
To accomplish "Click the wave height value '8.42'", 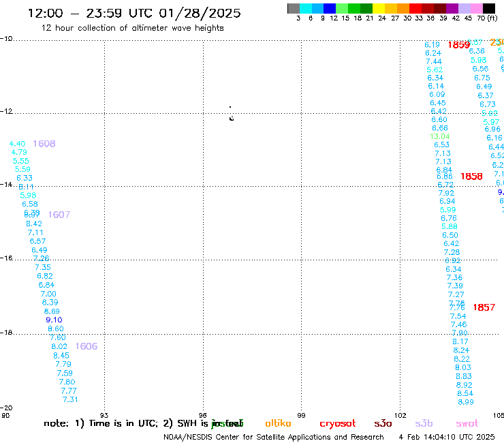I will pyautogui.click(x=34, y=224).
